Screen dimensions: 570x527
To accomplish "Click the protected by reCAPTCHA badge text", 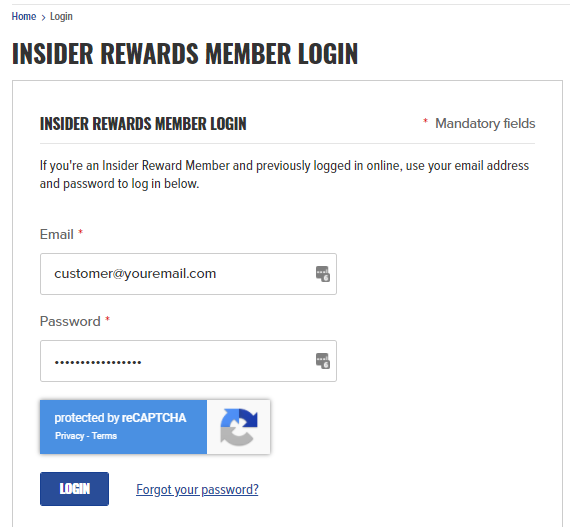I will tap(120, 418).
